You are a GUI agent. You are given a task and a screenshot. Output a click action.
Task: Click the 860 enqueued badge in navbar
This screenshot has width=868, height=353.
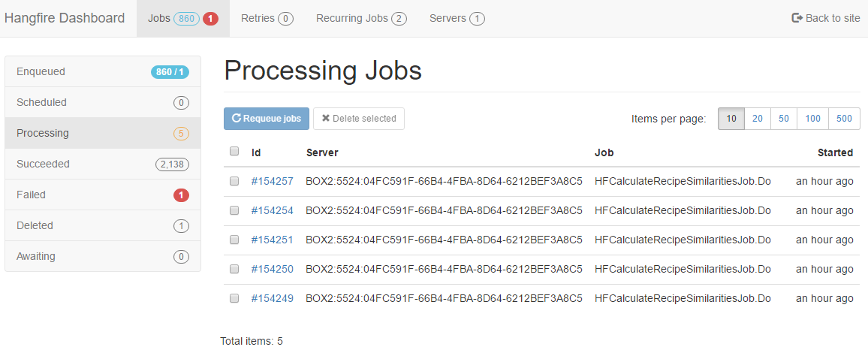(x=186, y=19)
